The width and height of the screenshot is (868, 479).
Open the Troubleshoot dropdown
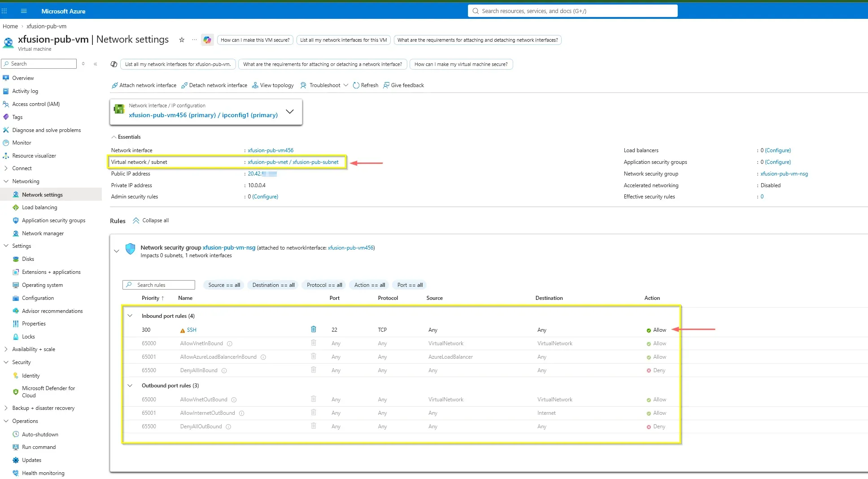coord(324,85)
